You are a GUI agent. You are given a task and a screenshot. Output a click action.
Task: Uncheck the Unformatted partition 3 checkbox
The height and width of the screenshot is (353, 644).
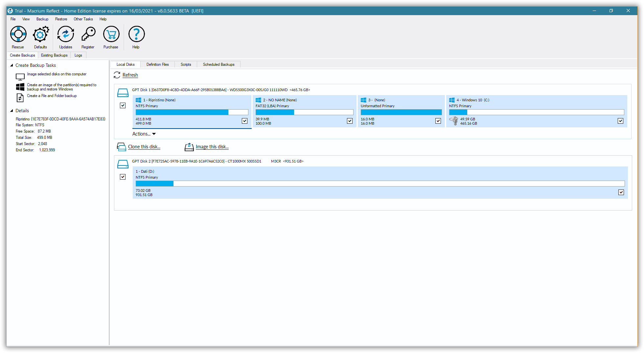(x=438, y=121)
